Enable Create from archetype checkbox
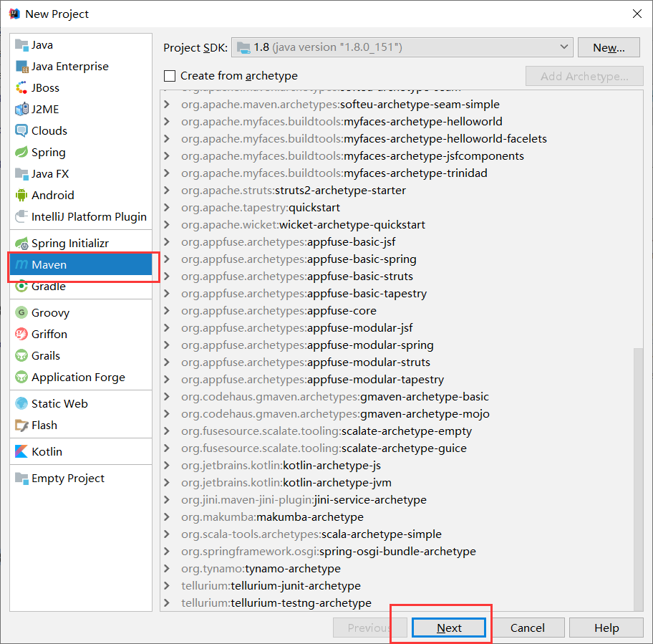Image resolution: width=653 pixels, height=644 pixels. (170, 76)
